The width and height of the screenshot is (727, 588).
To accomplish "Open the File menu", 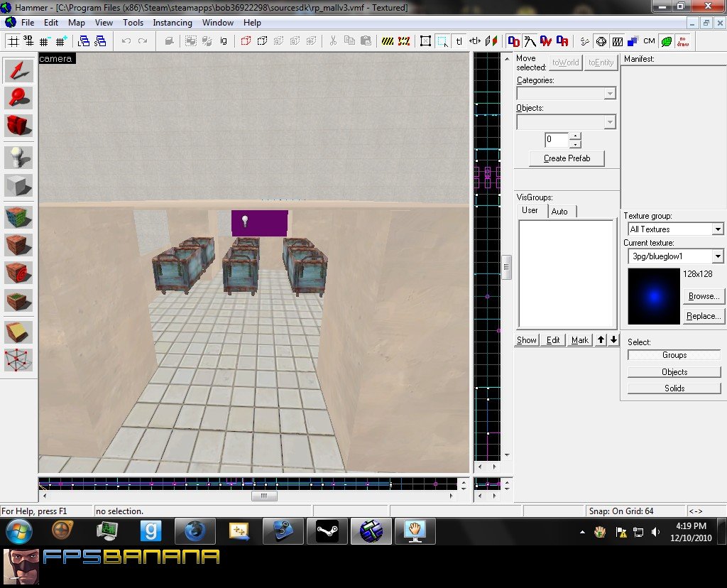I will click(28, 23).
